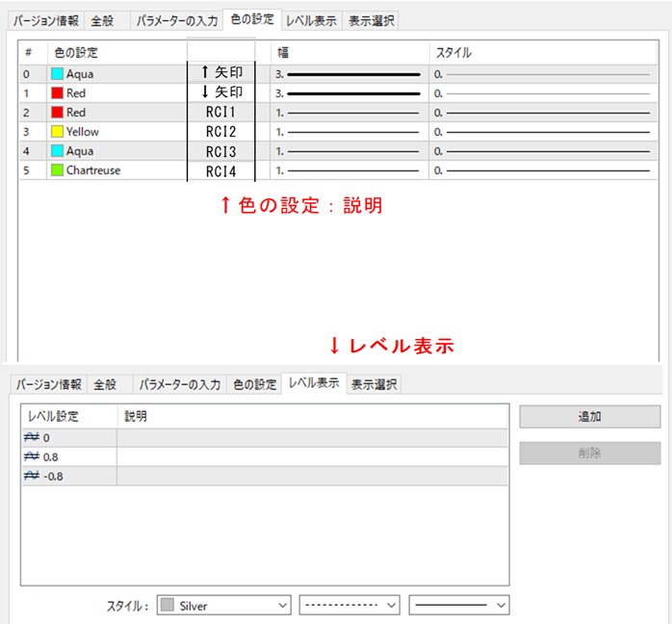The height and width of the screenshot is (624, 672).
Task: Select the level value -0.8 text
Action: click(53, 476)
